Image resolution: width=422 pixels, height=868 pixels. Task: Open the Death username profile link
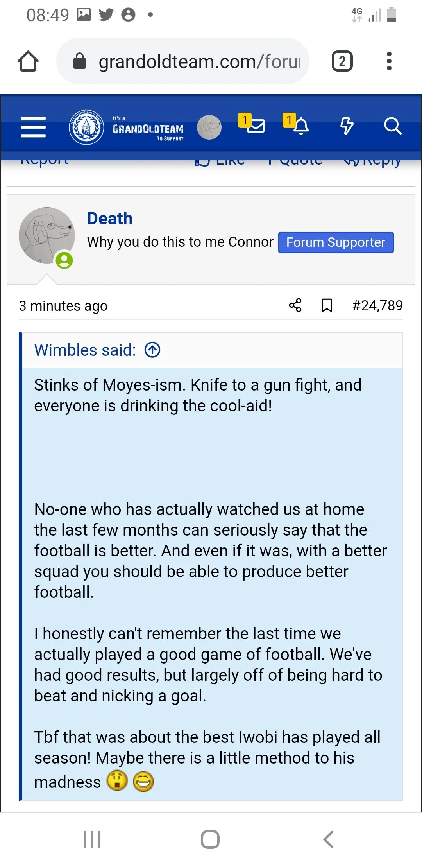(x=110, y=219)
